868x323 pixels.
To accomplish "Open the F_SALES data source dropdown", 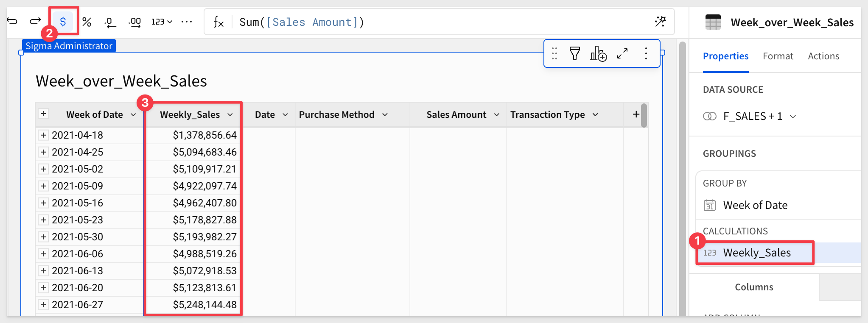I will coord(793,117).
